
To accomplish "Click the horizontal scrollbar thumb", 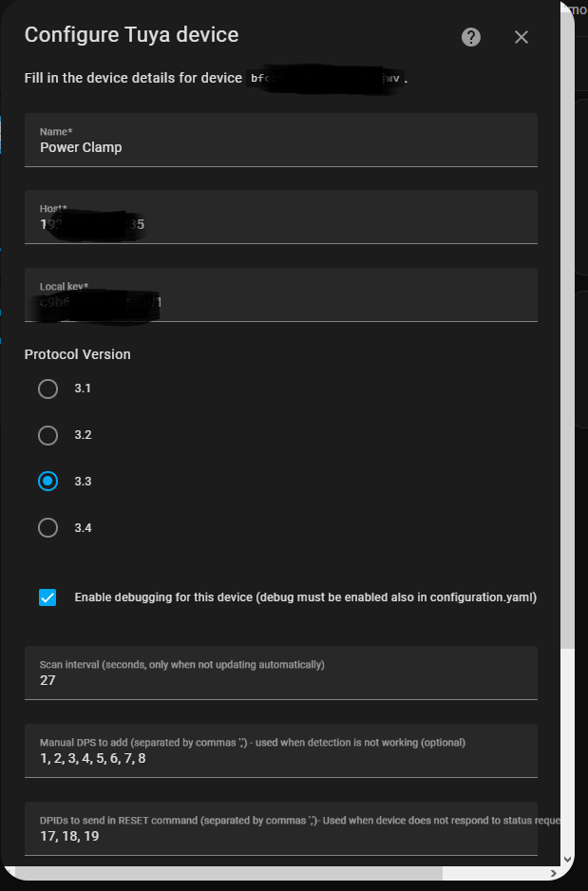I will click(228, 872).
